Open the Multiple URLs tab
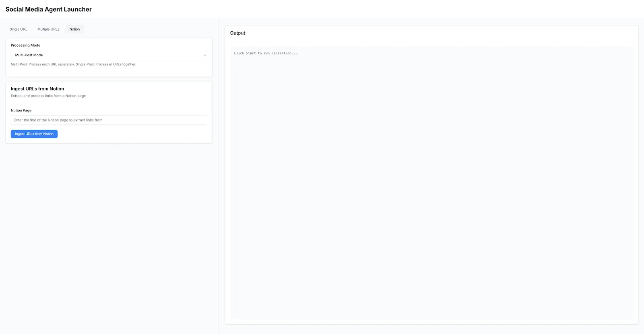The width and height of the screenshot is (644, 334). (x=48, y=29)
